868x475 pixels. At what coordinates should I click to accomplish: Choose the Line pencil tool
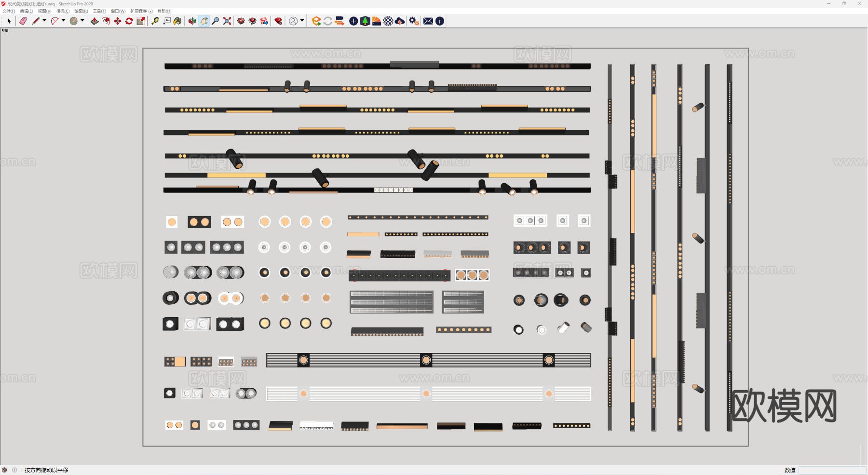point(36,21)
